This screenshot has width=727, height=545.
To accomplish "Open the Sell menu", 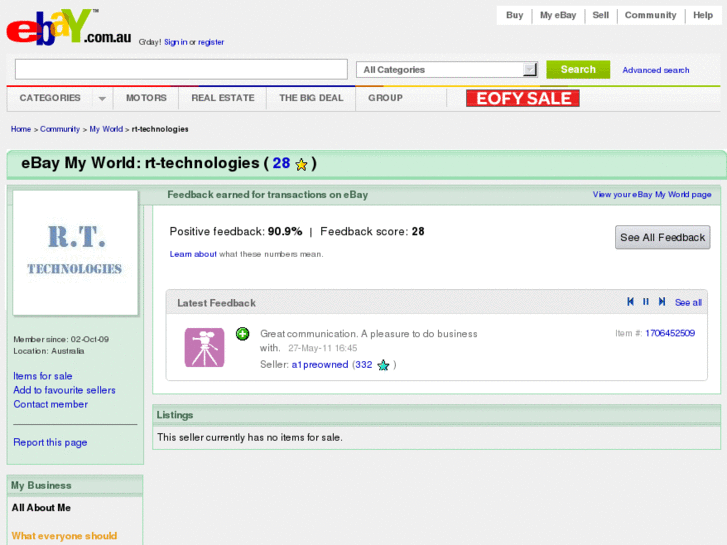I will [x=600, y=15].
